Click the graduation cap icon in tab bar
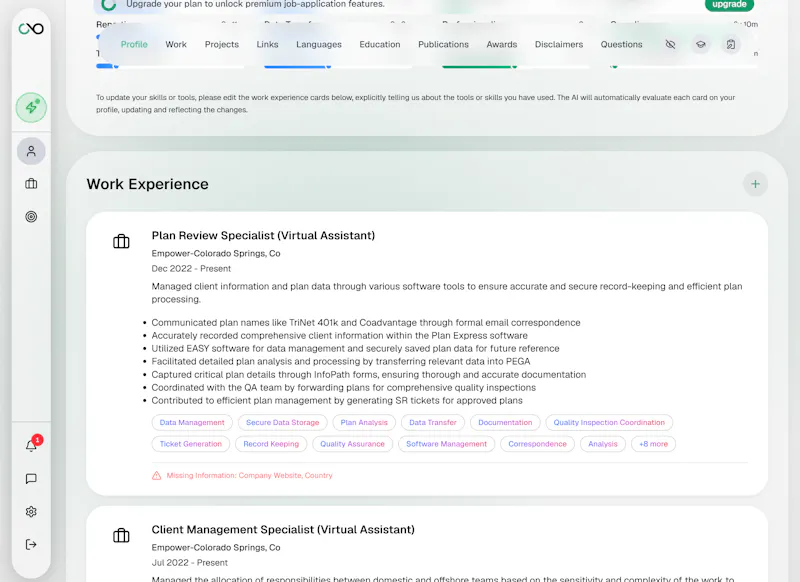Screen dimensions: 800x582 point(701,44)
